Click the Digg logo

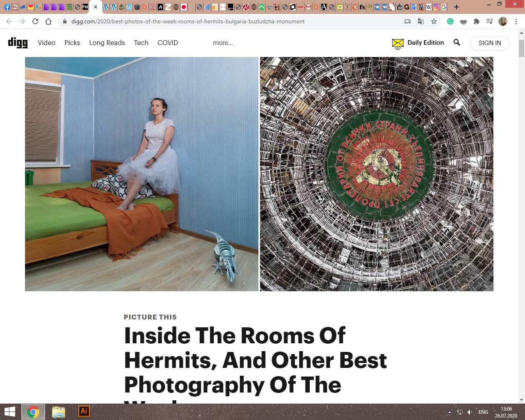point(18,43)
